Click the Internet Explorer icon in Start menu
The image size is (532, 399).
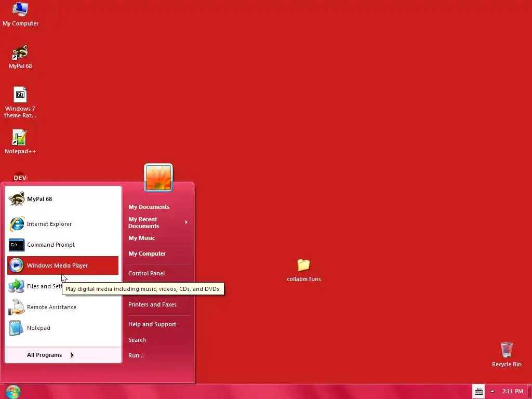pyautogui.click(x=16, y=224)
